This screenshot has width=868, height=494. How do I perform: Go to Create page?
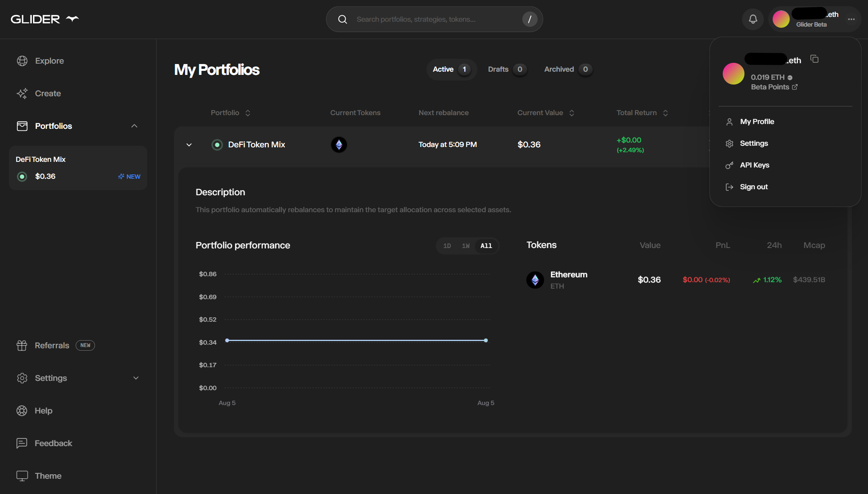[x=48, y=93]
